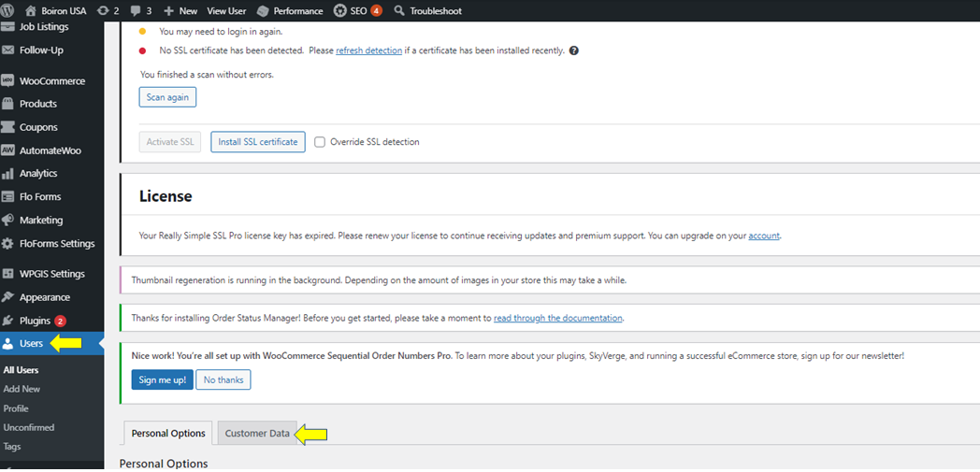Image resolution: width=980 pixels, height=472 pixels.
Task: Switch to the Customer Data tab
Action: [x=257, y=434]
